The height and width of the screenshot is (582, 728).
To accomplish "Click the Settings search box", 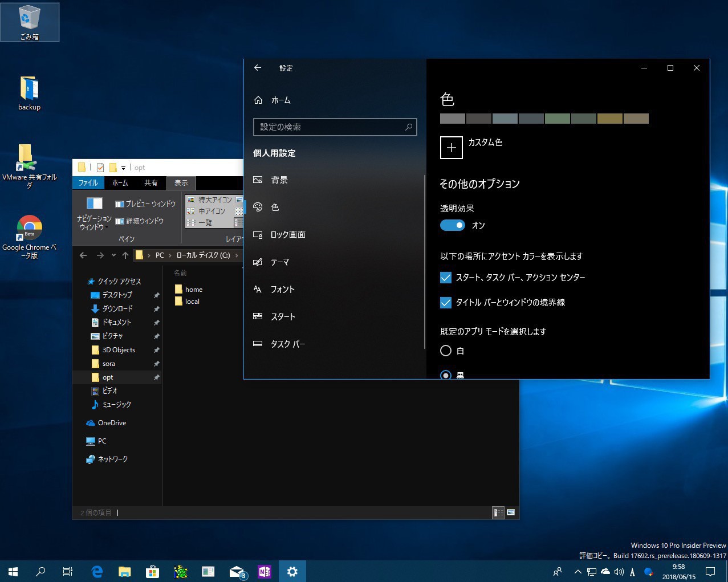I will [331, 127].
